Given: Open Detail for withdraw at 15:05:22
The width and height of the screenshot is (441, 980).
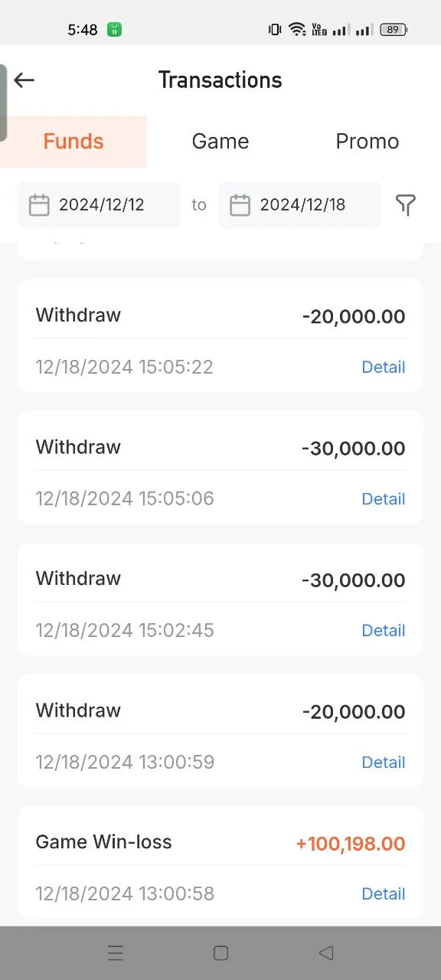Looking at the screenshot, I should pos(383,367).
